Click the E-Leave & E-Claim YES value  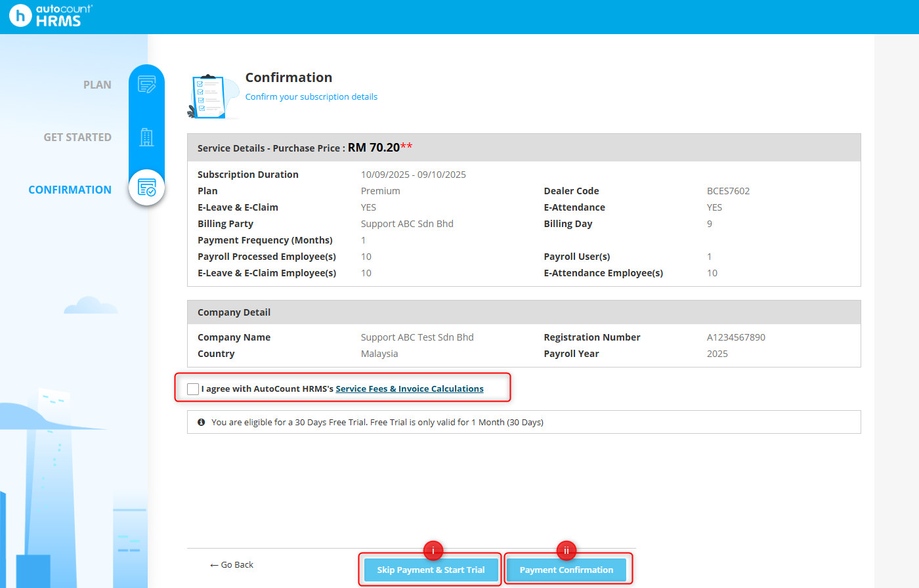point(368,207)
